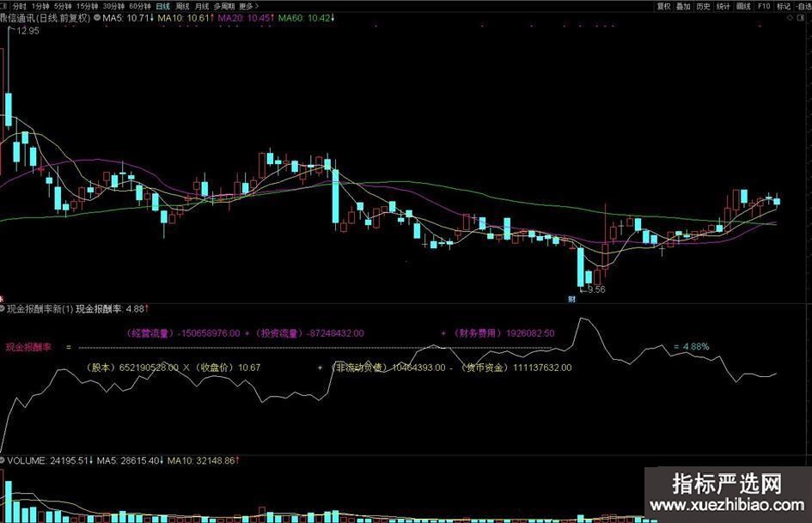This screenshot has height=523, width=812.
Task: Open the VOLUME indicator settings icon
Action: click(x=3, y=459)
